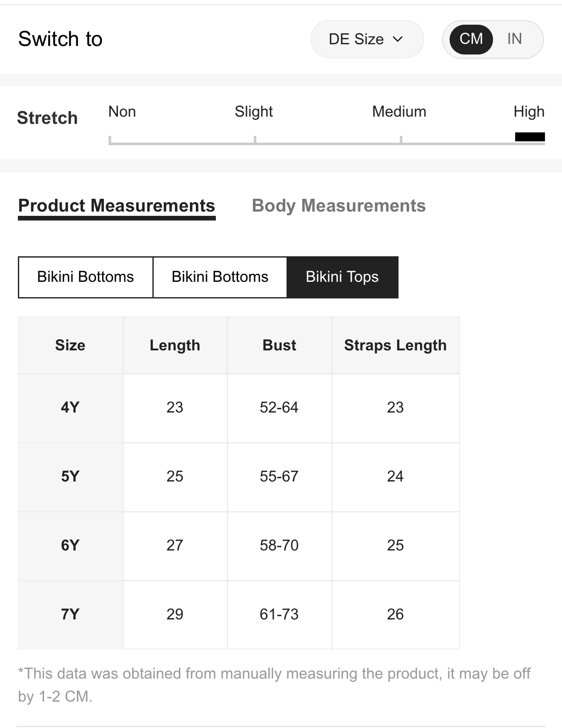Viewport: 562px width, 728px height.
Task: Switch units to IN
Action: pyautogui.click(x=514, y=39)
